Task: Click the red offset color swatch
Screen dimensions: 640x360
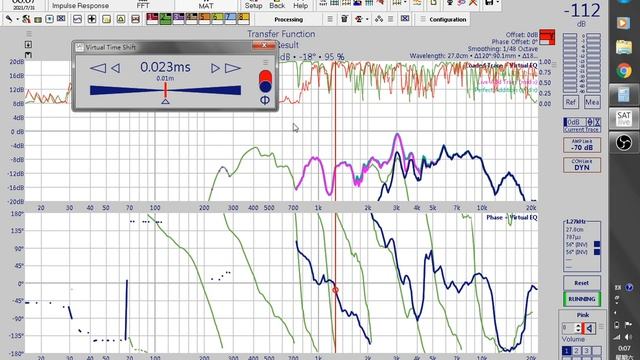Action: pyautogui.click(x=547, y=37)
